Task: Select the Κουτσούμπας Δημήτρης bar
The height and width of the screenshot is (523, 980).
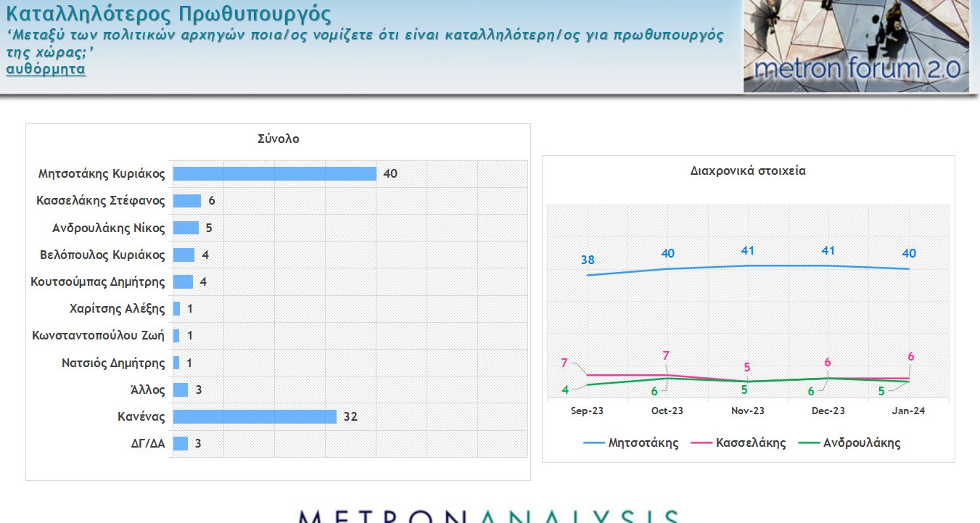Action: click(184, 281)
